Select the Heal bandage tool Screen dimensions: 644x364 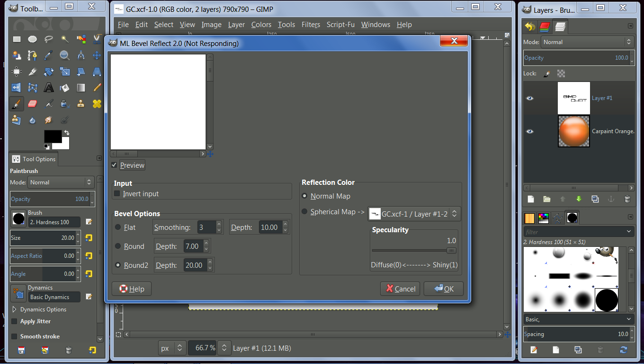pyautogui.click(x=97, y=104)
